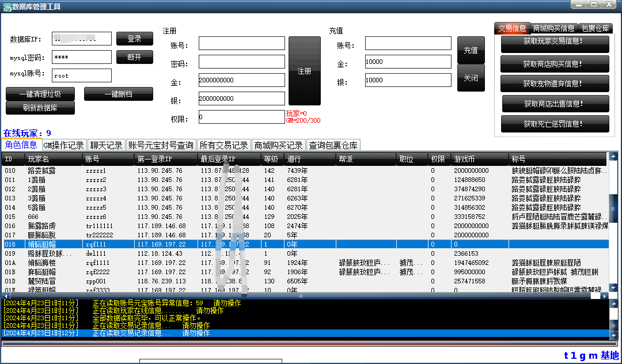Click the 登录 login button
Image resolution: width=622 pixels, height=364 pixels.
[134, 39]
